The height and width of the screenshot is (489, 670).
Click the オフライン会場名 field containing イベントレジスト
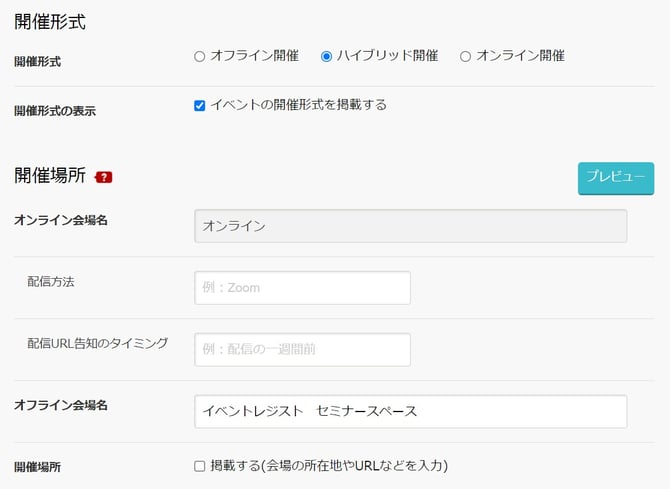click(x=410, y=411)
